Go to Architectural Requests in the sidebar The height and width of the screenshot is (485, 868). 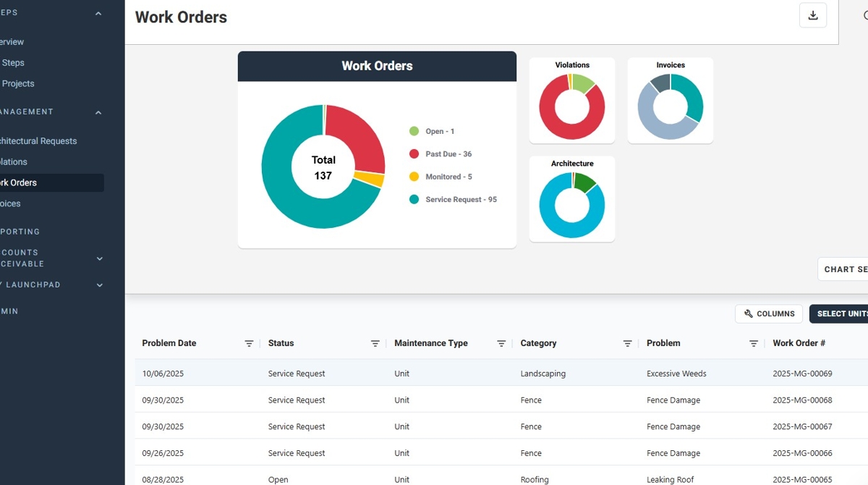tap(38, 141)
